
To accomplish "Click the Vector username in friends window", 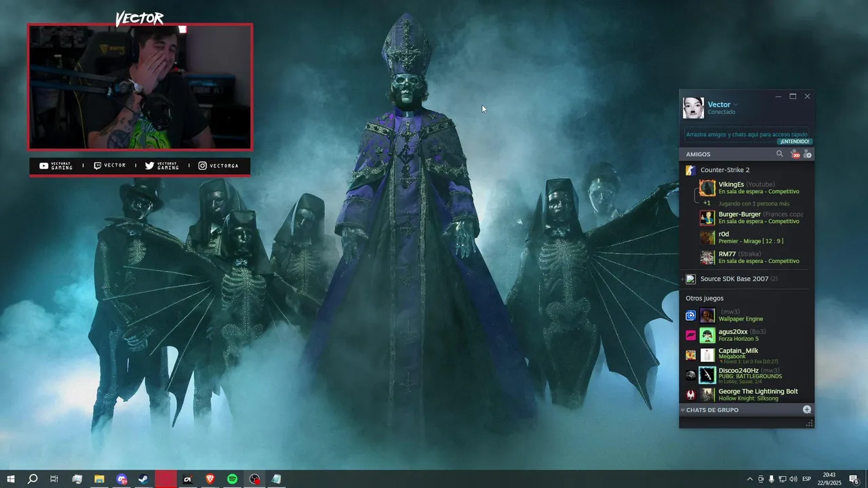I will pos(719,104).
